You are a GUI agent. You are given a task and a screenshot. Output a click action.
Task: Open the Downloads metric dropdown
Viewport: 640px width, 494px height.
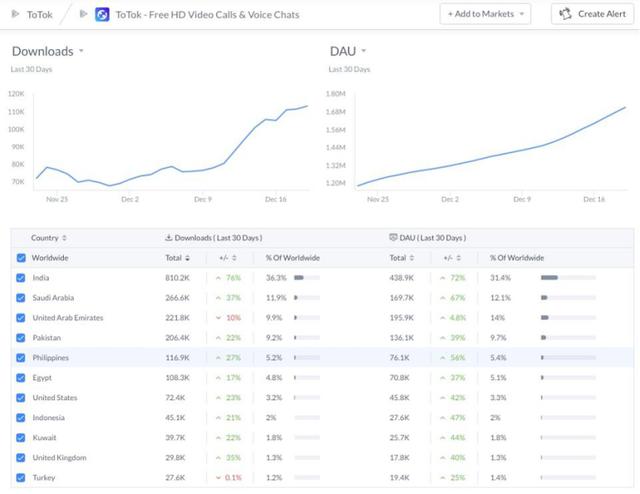click(x=81, y=51)
